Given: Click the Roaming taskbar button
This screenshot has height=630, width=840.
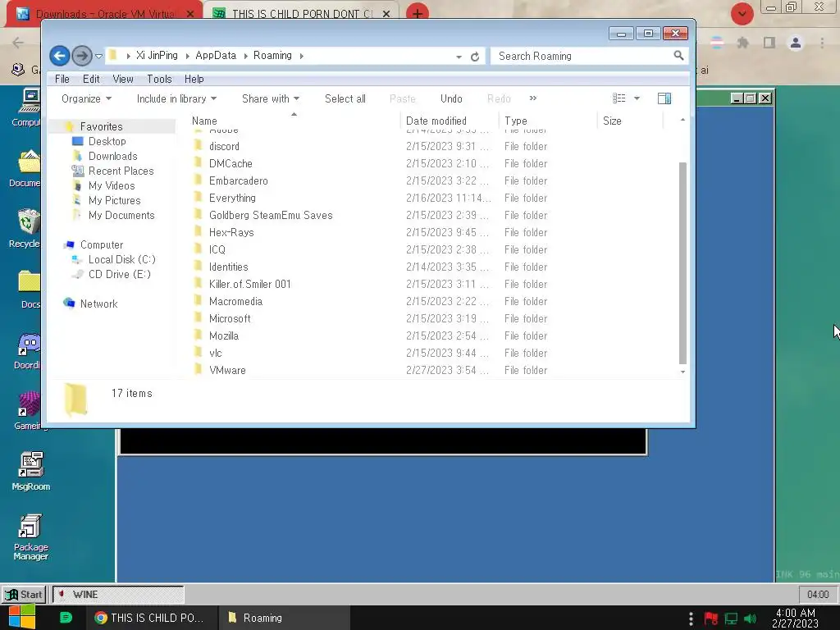Looking at the screenshot, I should [285, 618].
